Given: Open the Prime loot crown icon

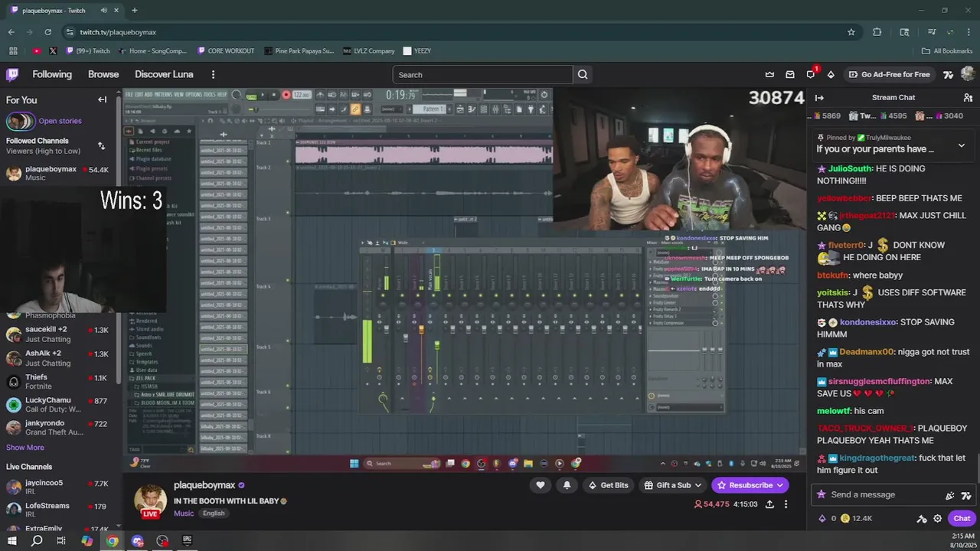Looking at the screenshot, I should [769, 74].
